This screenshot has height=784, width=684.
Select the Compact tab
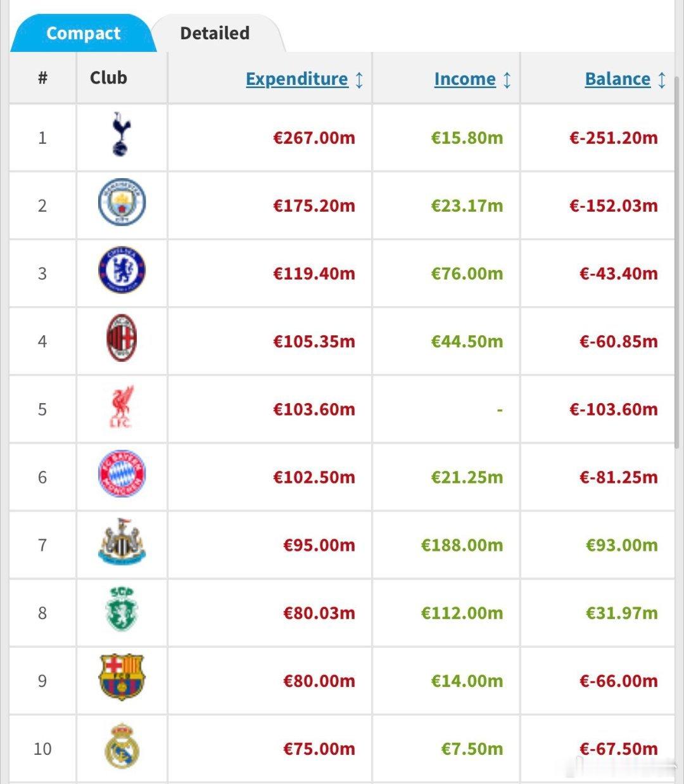[x=83, y=33]
